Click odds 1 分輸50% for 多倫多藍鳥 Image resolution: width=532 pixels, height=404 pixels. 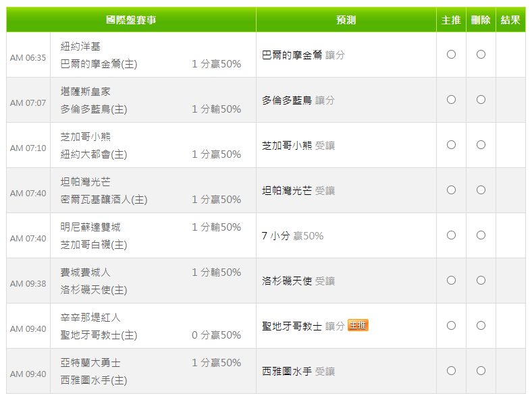point(217,109)
